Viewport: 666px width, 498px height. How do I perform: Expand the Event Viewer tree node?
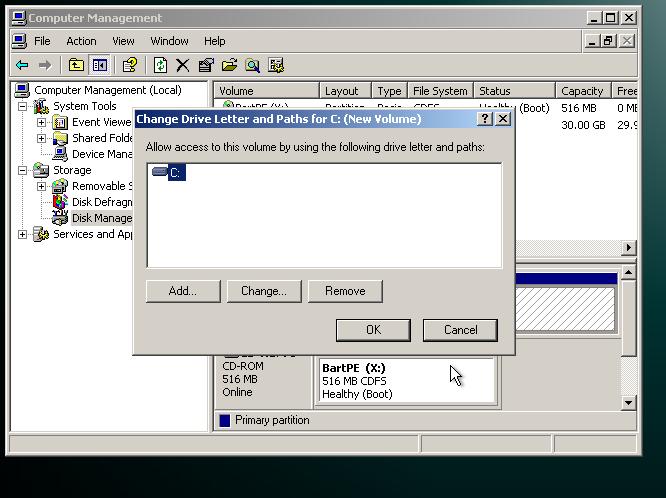pyautogui.click(x=42, y=122)
